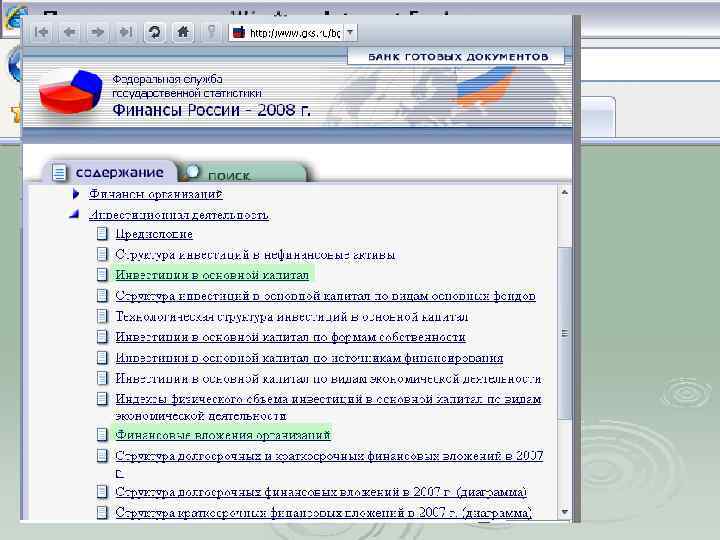Screen dimensions: 720x540
Task: Click the pie chart logo of Rosstat
Action: tap(70, 91)
